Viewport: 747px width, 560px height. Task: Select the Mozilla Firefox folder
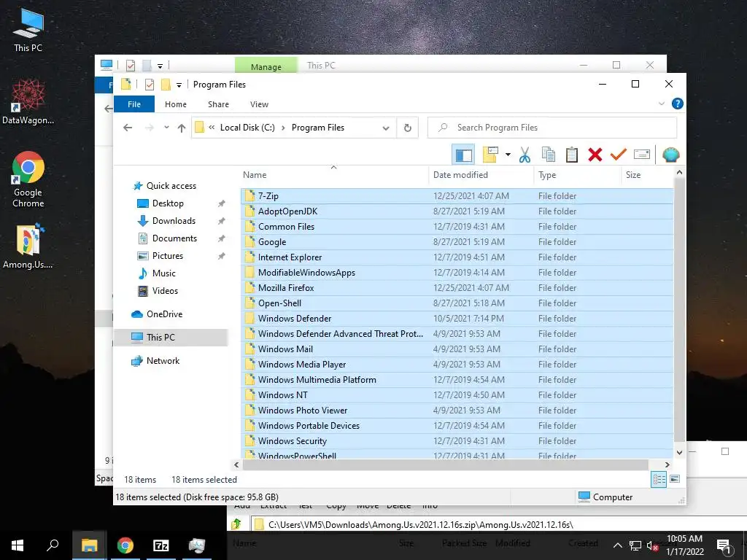pos(457,288)
